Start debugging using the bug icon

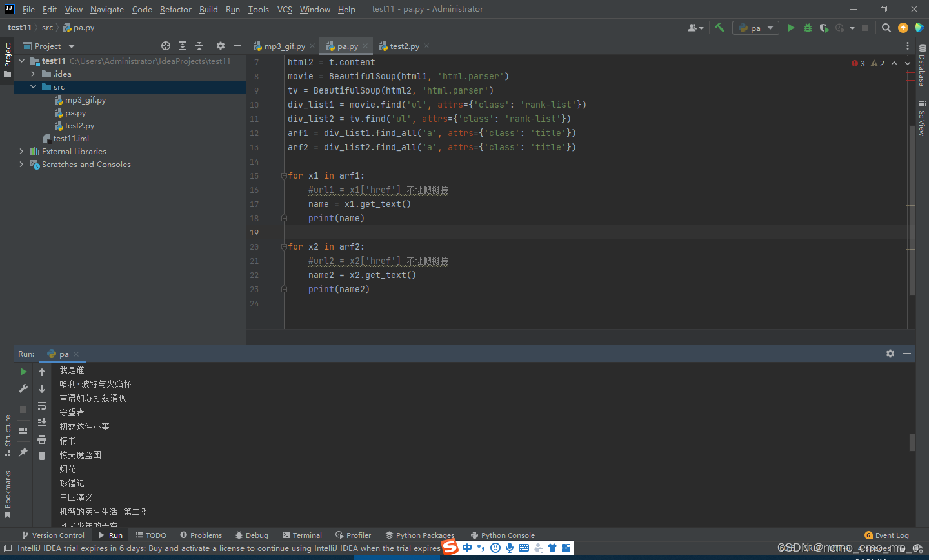[x=807, y=28]
